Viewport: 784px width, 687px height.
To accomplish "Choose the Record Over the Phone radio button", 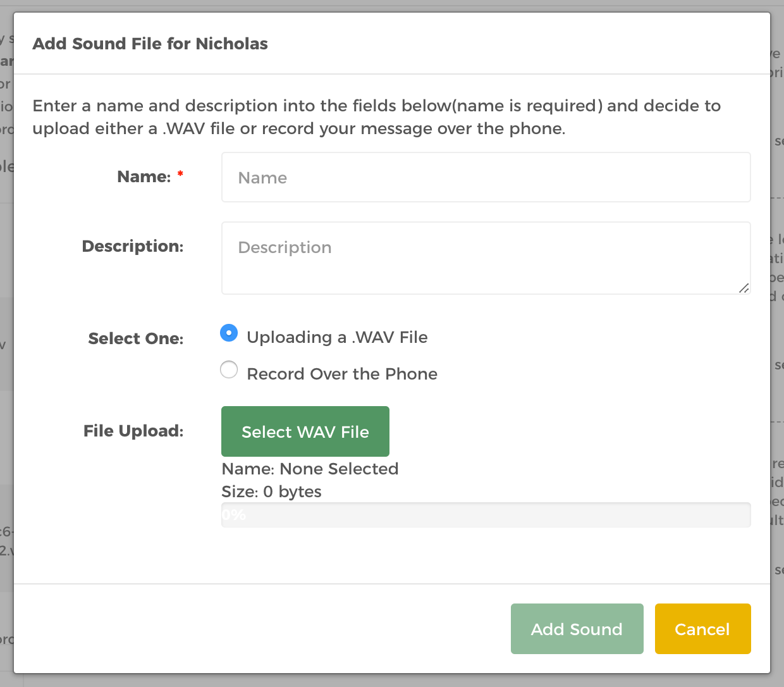I will tap(229, 369).
